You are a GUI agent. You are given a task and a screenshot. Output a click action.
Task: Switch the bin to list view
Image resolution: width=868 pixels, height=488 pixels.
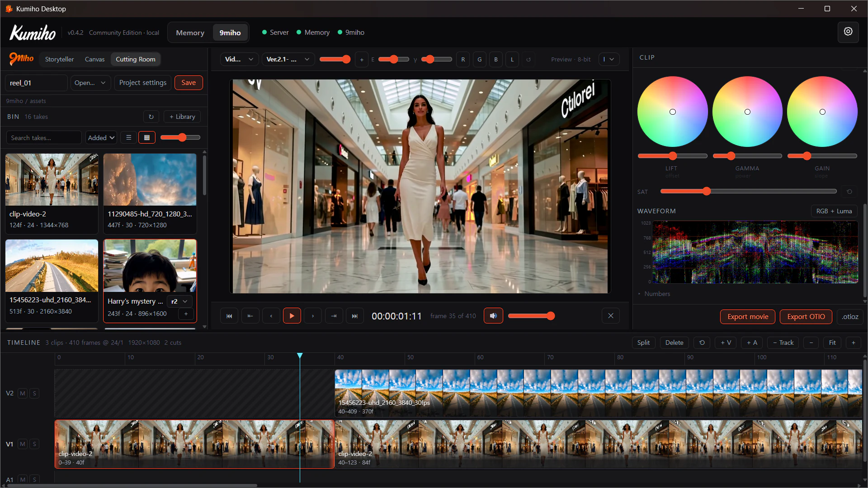click(128, 137)
